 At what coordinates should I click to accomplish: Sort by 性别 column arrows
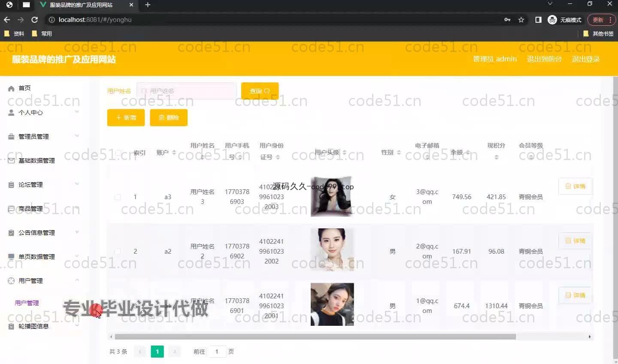tap(399, 152)
